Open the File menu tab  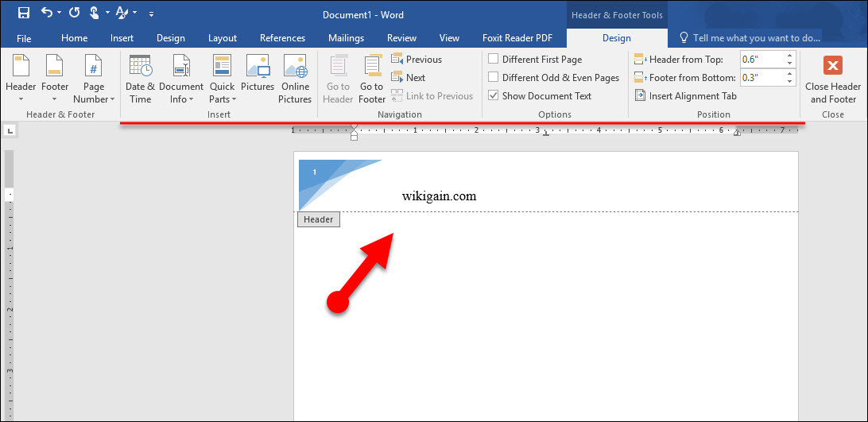tap(24, 38)
